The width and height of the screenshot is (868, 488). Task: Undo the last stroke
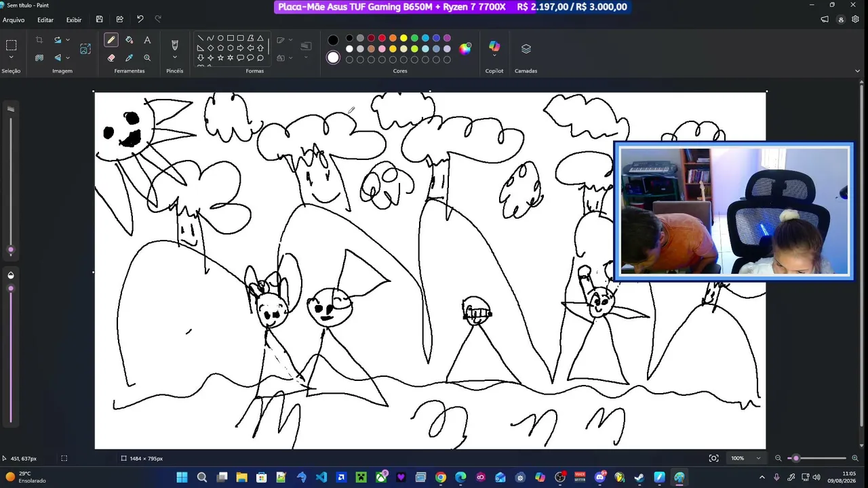140,20
